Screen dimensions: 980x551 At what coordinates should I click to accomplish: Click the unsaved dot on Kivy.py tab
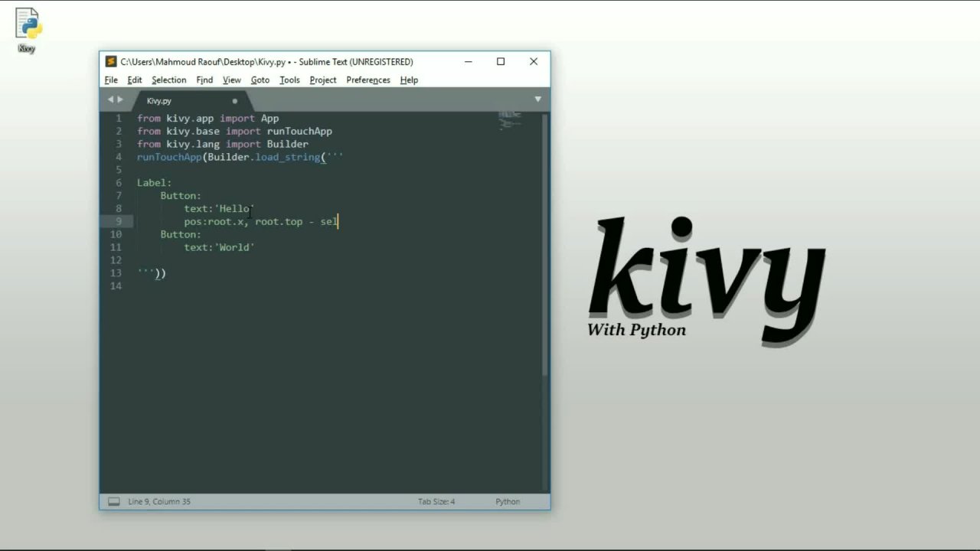coord(235,101)
